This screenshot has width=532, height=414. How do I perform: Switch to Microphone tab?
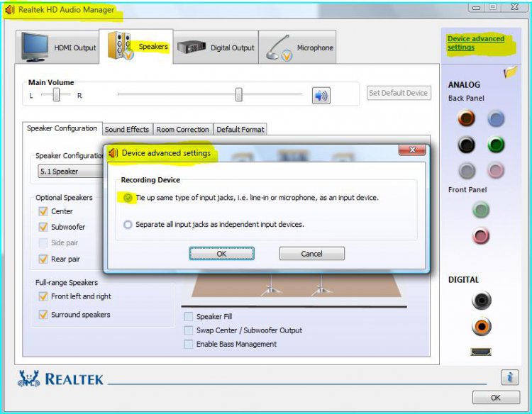click(297, 47)
